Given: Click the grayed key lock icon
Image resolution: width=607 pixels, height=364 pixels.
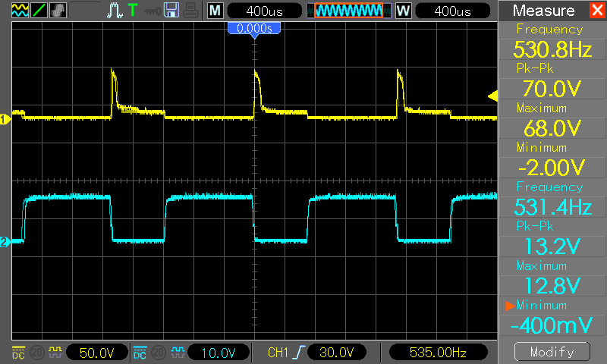Looking at the screenshot, I should coord(153,11).
